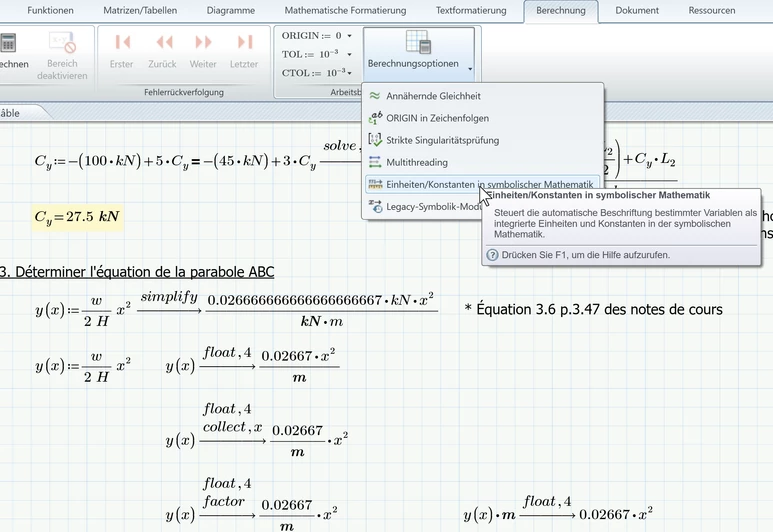Toggle Strikte Singularitätsprüfung option
The height and width of the screenshot is (532, 773).
pyautogui.click(x=483, y=141)
